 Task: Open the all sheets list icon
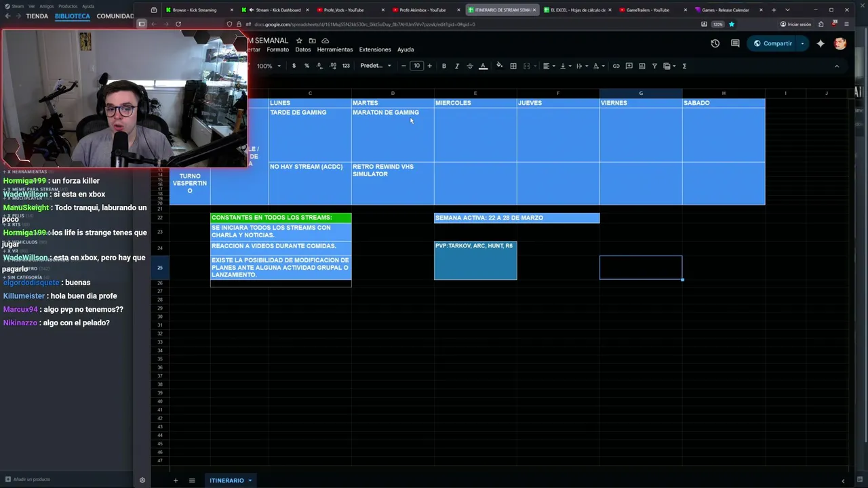point(192,481)
